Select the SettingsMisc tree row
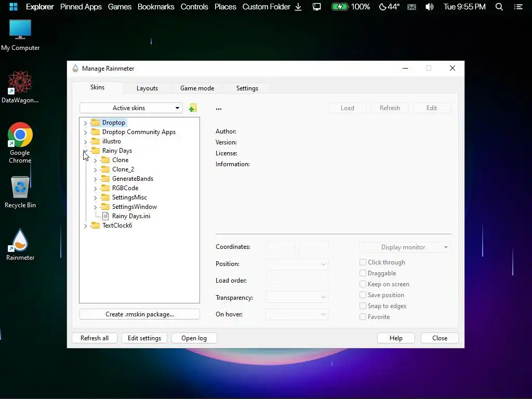 tap(129, 197)
